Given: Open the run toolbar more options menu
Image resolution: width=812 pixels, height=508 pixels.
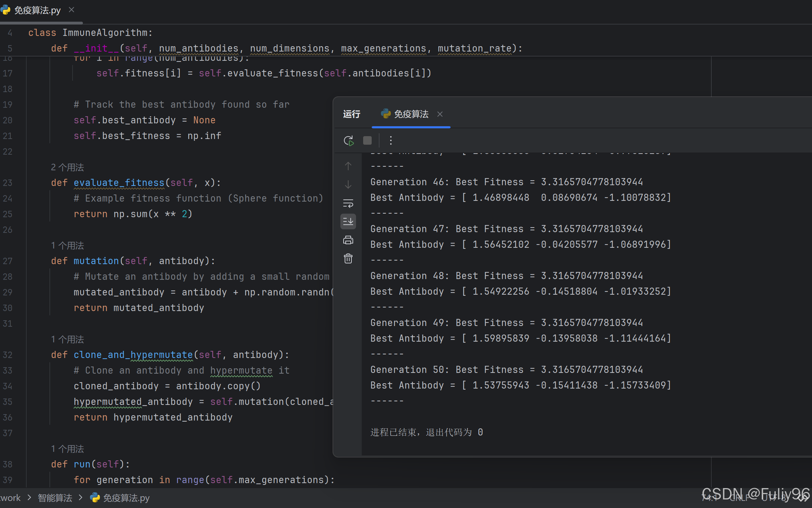Looking at the screenshot, I should (391, 140).
